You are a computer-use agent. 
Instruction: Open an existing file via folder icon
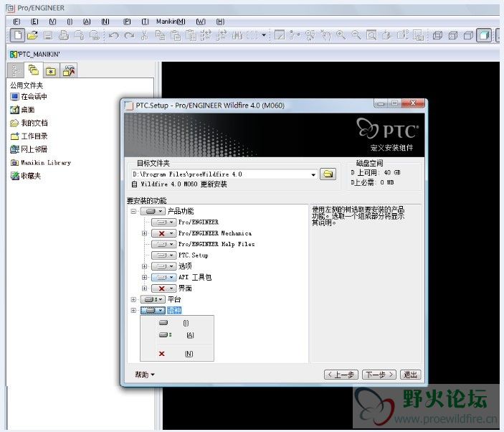click(32, 35)
